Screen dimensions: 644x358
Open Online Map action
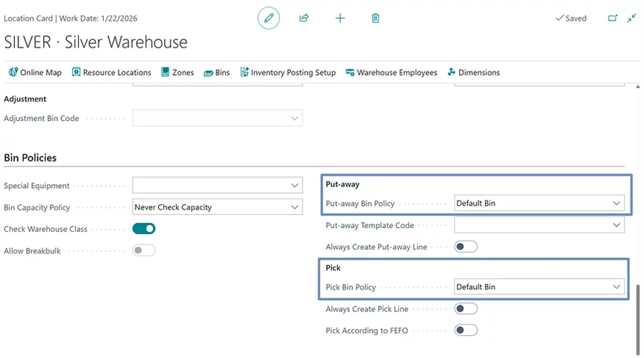point(35,72)
